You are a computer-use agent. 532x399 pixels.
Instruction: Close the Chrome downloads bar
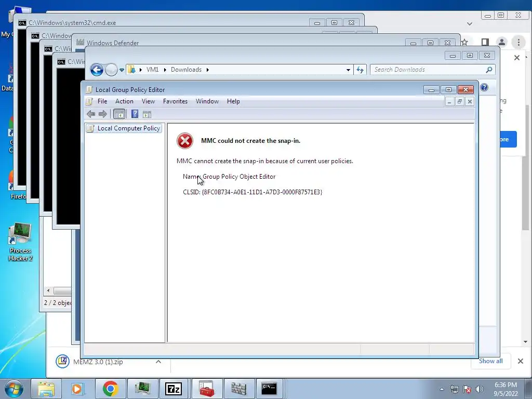click(521, 361)
